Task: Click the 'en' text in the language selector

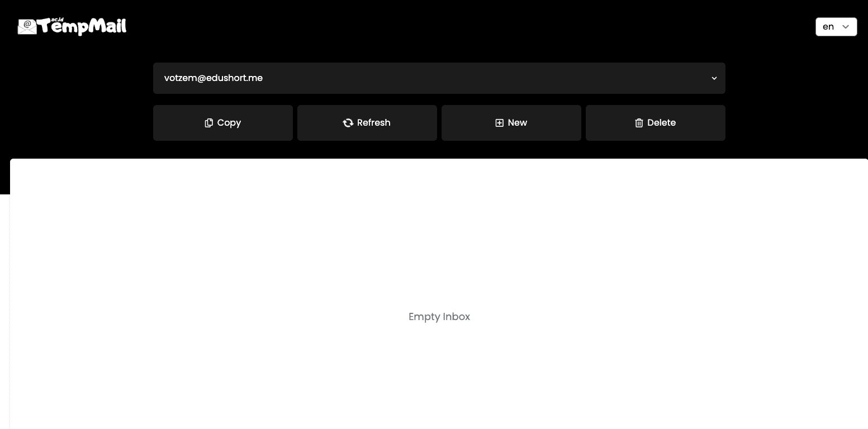Action: pyautogui.click(x=828, y=27)
